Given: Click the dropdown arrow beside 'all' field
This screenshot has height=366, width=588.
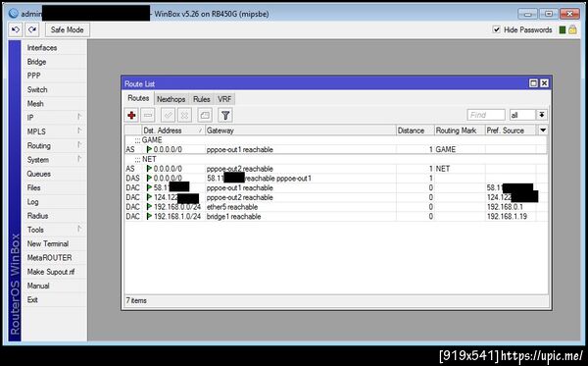Looking at the screenshot, I should [542, 115].
